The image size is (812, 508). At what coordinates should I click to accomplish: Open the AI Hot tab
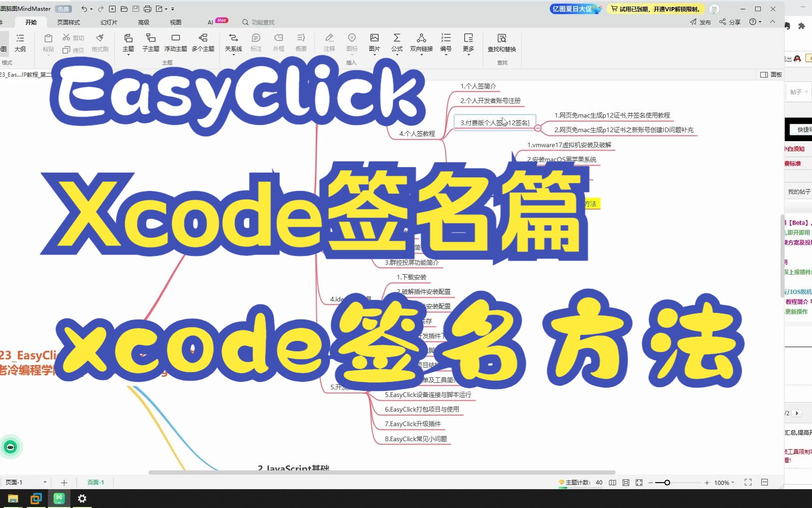pyautogui.click(x=218, y=22)
